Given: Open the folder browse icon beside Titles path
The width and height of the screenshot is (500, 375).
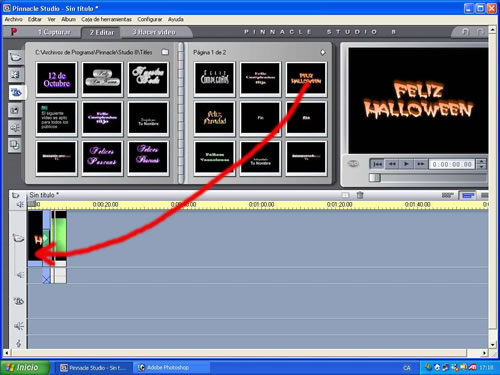Looking at the screenshot, I should [x=165, y=52].
